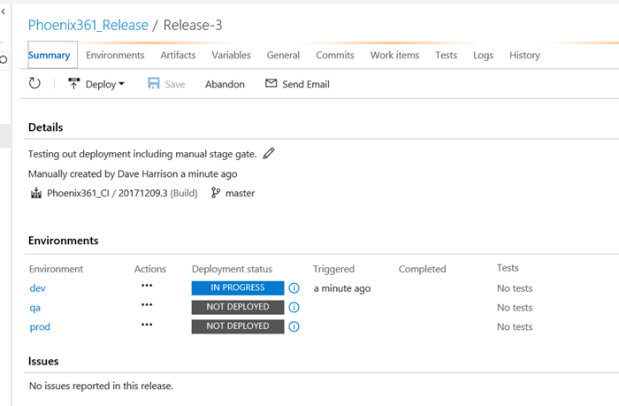Click the Send Email envelope icon
Viewport: 619px width, 406px height.
(x=271, y=84)
